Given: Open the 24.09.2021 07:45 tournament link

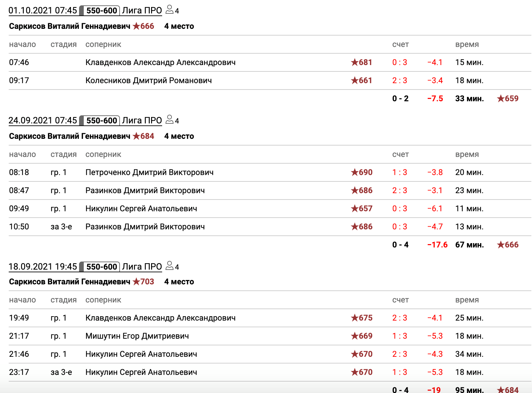Looking at the screenshot, I should [x=43, y=121].
